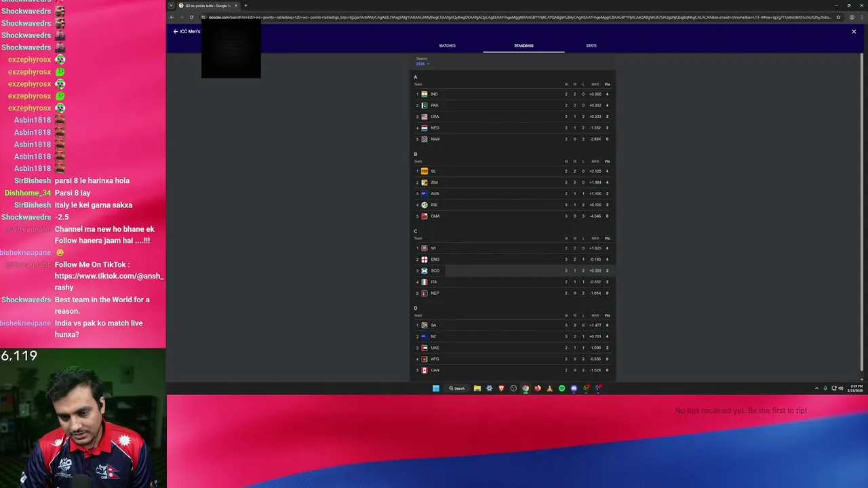The height and width of the screenshot is (488, 868).
Task: Click the Zimbabwe flag next to ZIM
Action: pyautogui.click(x=425, y=182)
